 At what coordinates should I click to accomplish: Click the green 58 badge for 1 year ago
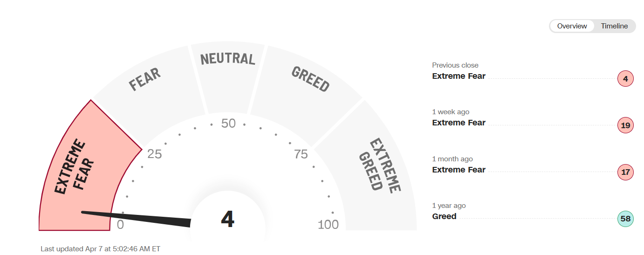pos(625,219)
